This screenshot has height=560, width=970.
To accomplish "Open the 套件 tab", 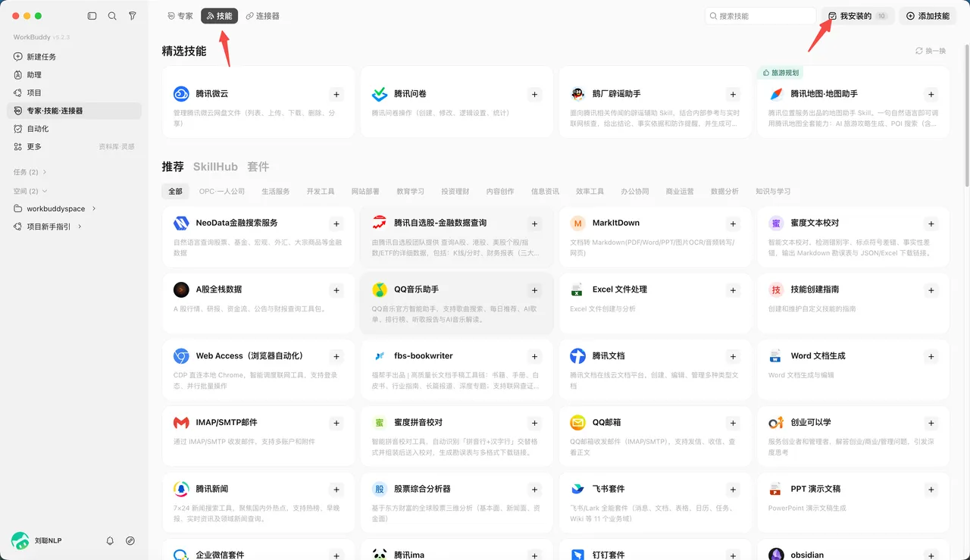I will 258,167.
